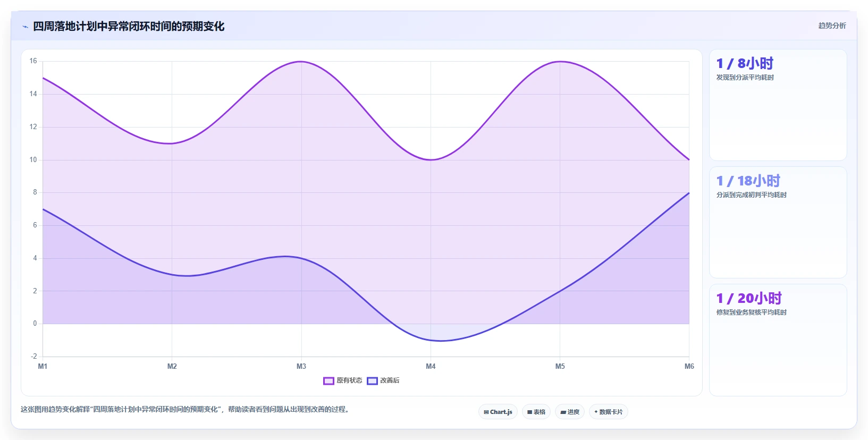Click the trend icon beside the chart title

tap(25, 27)
